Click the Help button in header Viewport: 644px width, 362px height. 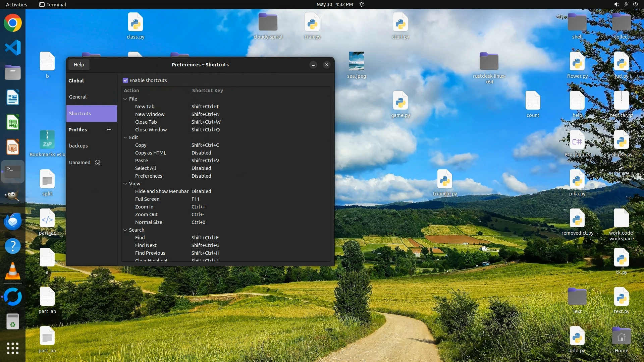pos(79,65)
